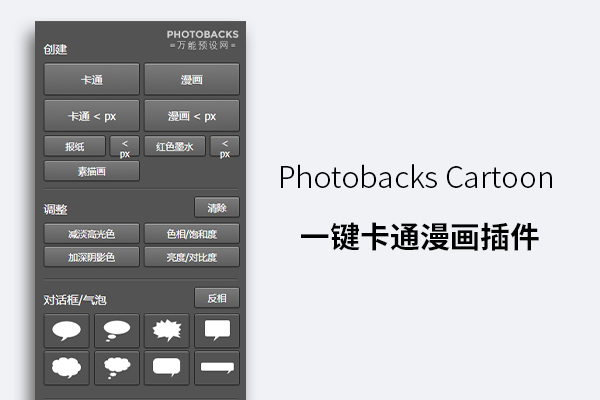Click the PHOTOBACKS logo
The image size is (600, 400).
[202, 39]
